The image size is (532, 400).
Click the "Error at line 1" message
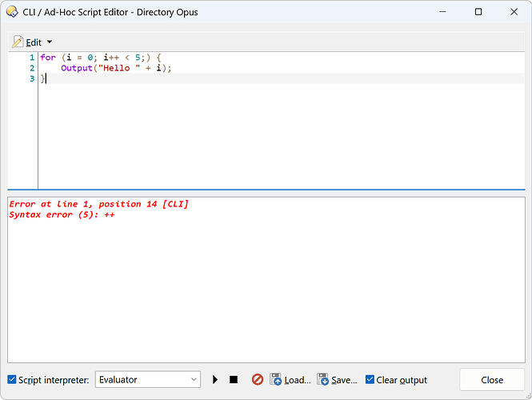point(98,204)
